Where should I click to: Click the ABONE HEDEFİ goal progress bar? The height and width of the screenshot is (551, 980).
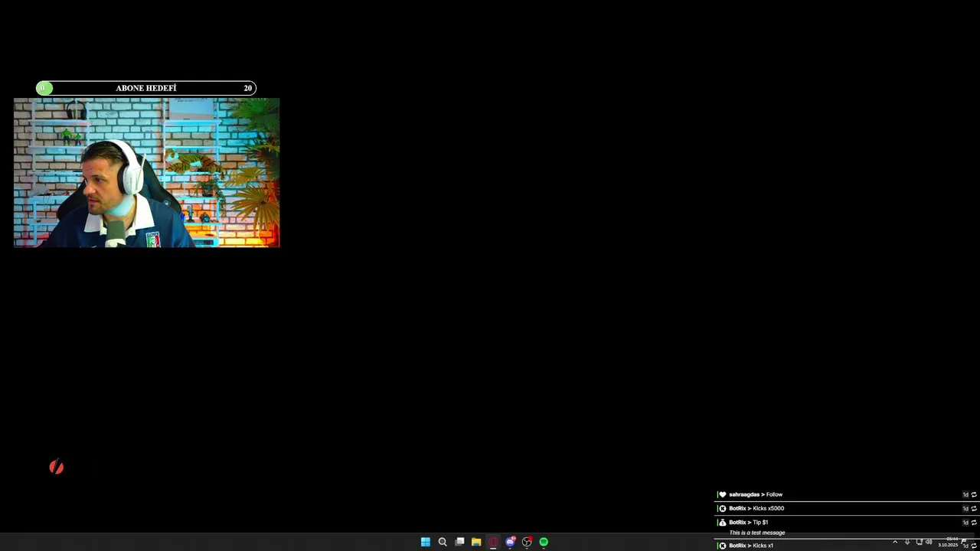pyautogui.click(x=146, y=88)
